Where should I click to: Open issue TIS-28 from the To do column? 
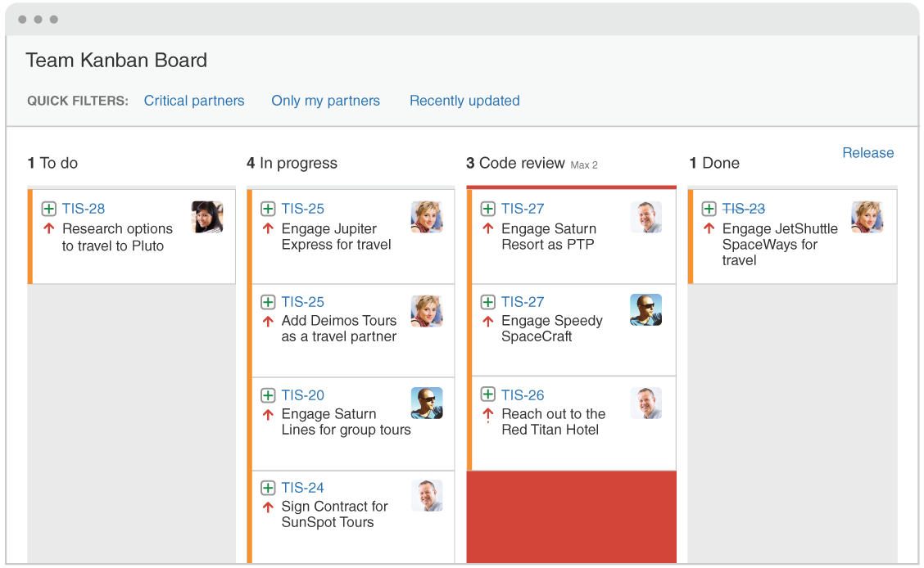(83, 209)
